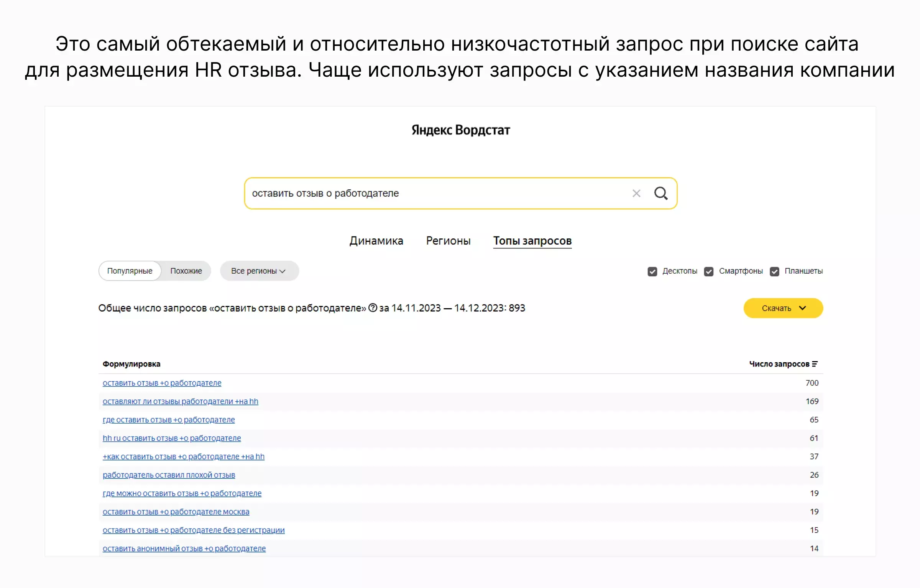Screen dimensions: 920x588
Task: Disable the Смартфоны checkbox
Action: (709, 271)
